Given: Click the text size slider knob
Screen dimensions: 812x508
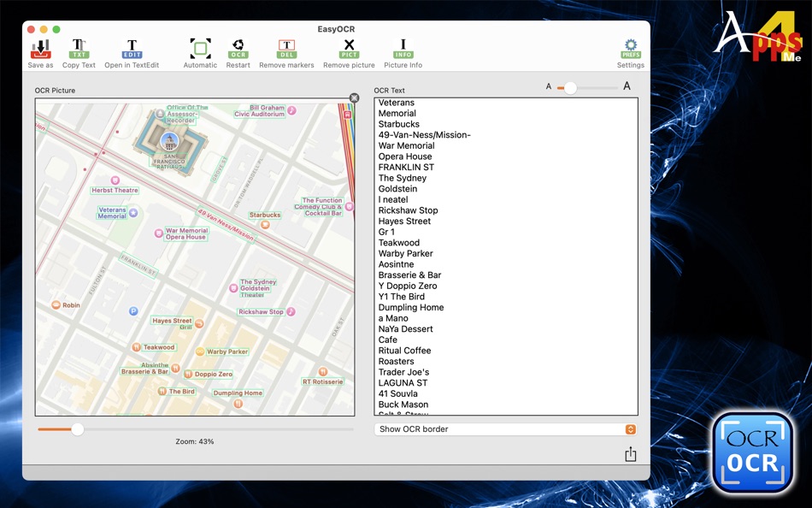Looking at the screenshot, I should click(x=570, y=87).
